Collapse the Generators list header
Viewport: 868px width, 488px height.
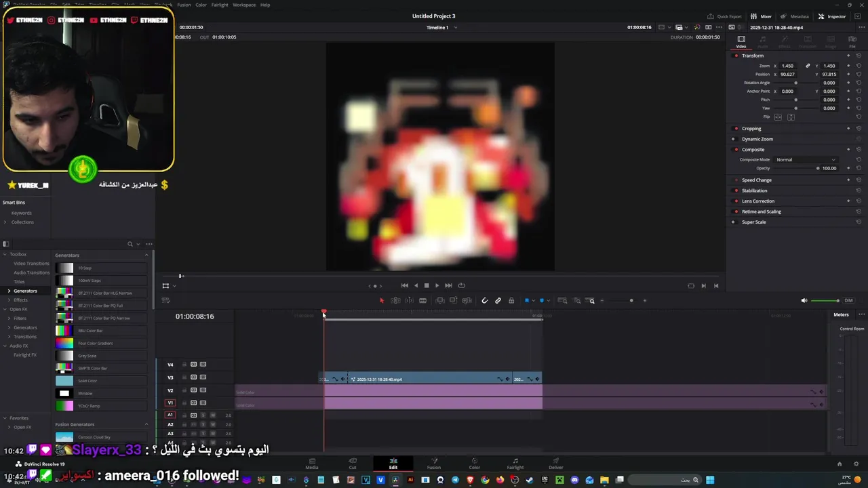[146, 255]
